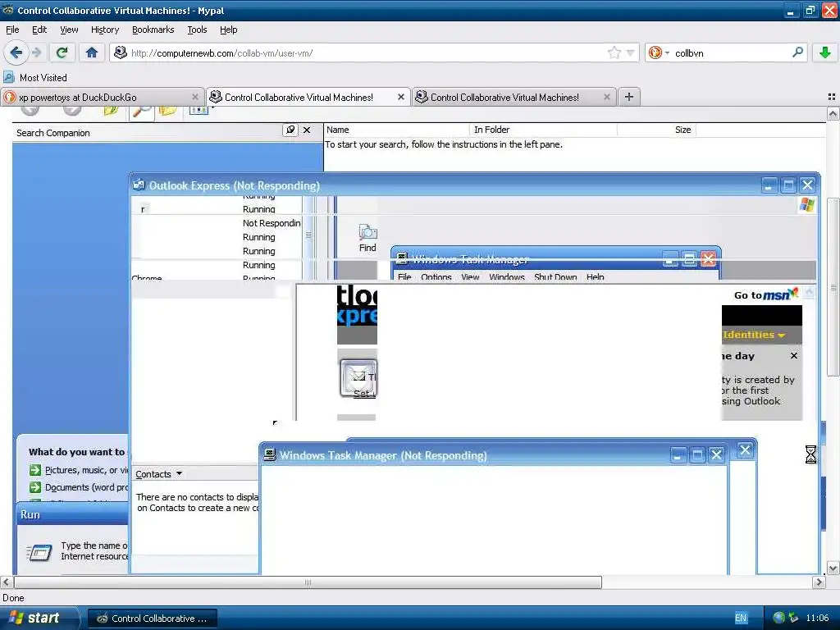Select Pictures, music, or video search option
This screenshot has height=630, width=840.
(79, 470)
